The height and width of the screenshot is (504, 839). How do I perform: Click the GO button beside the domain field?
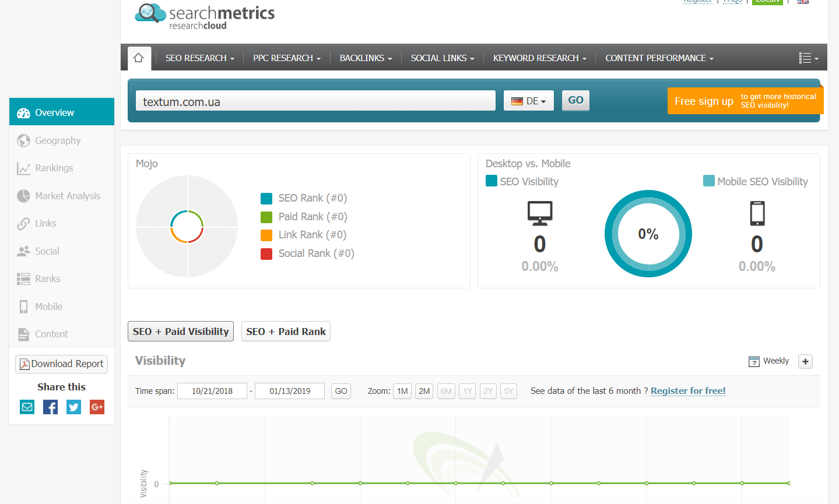coord(575,100)
